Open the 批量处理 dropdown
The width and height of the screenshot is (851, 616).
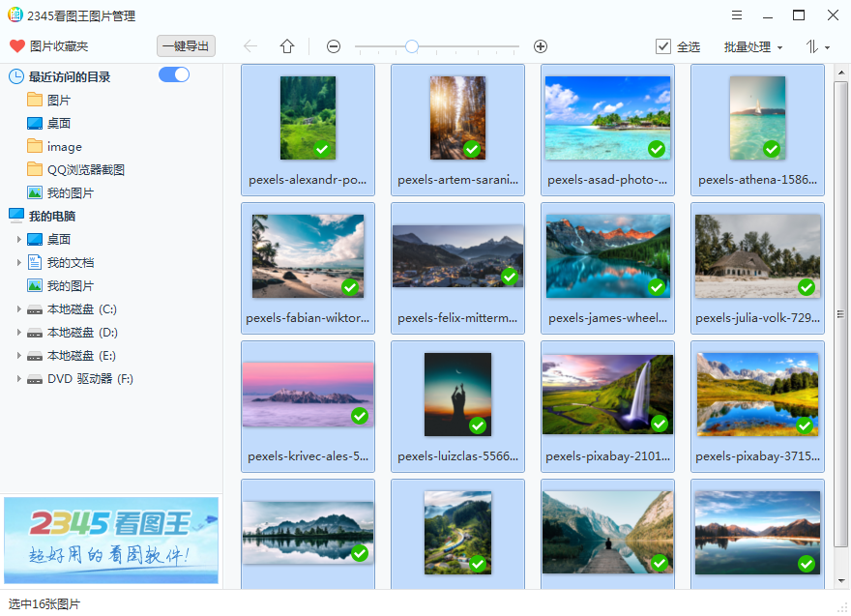[x=746, y=45]
